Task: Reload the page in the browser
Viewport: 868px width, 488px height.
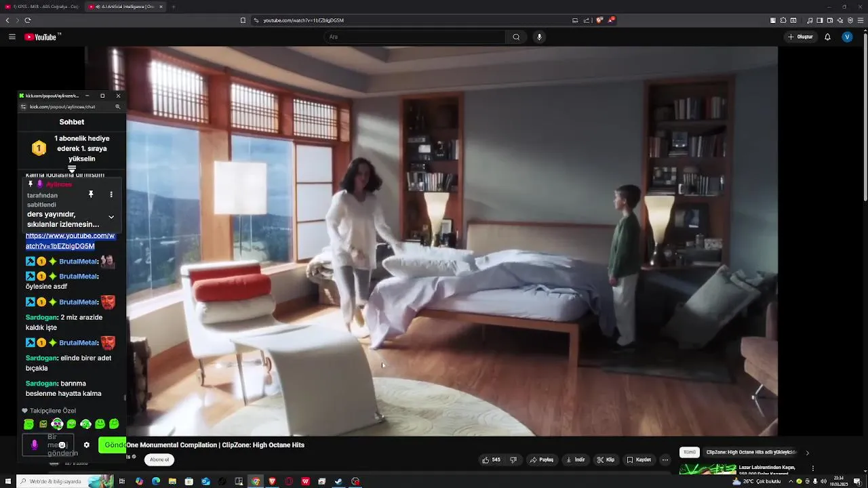Action: point(28,20)
